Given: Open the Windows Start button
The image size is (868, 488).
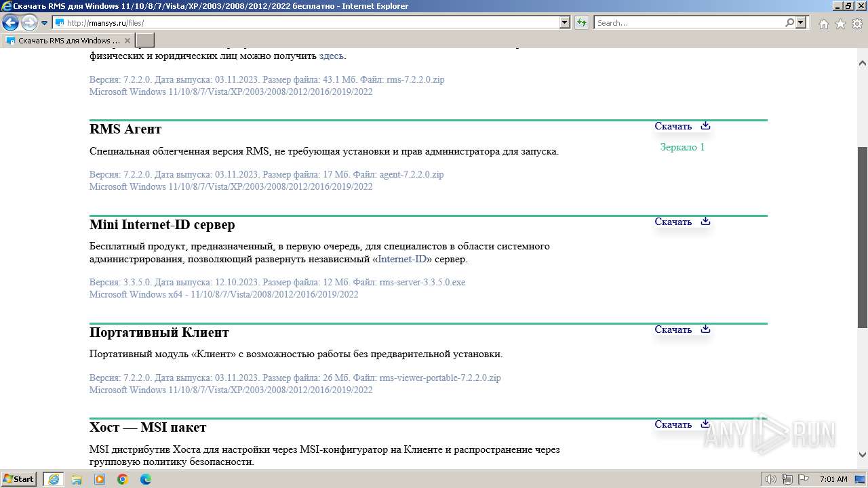Looking at the screenshot, I should pyautogui.click(x=18, y=479).
